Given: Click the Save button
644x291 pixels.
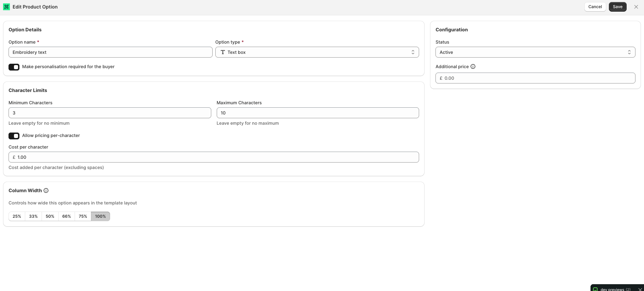Looking at the screenshot, I should (618, 7).
